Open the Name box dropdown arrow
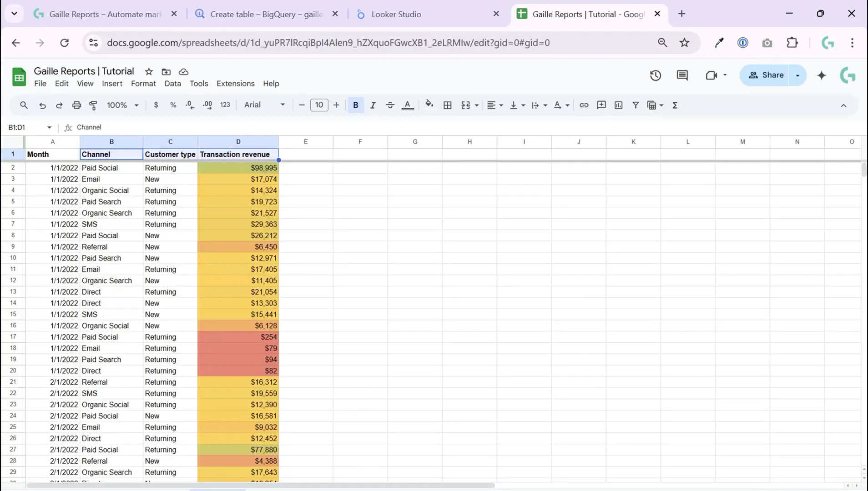Screen dimensions: 868x491 click(49, 128)
